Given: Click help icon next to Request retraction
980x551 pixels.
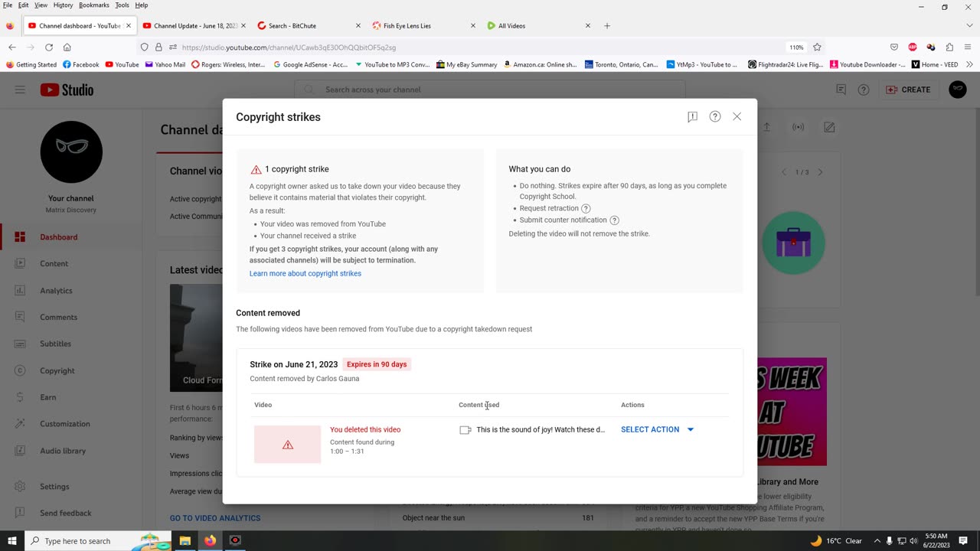Looking at the screenshot, I should point(586,208).
